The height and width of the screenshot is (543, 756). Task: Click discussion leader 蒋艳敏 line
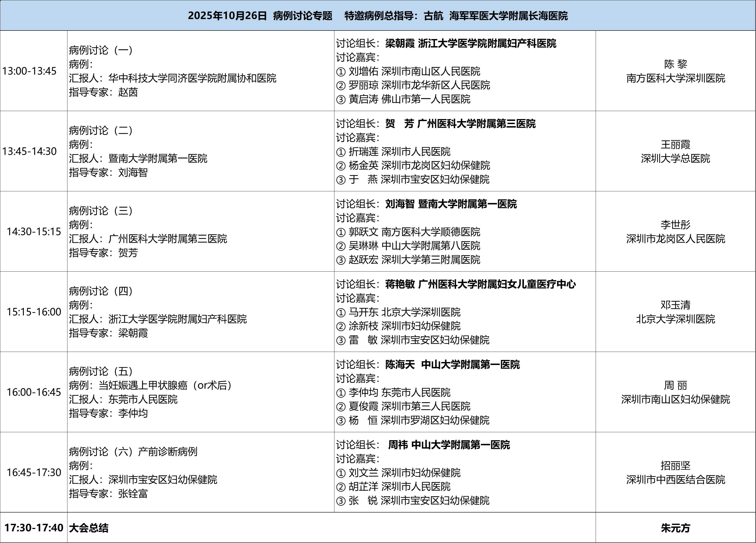pos(456,284)
